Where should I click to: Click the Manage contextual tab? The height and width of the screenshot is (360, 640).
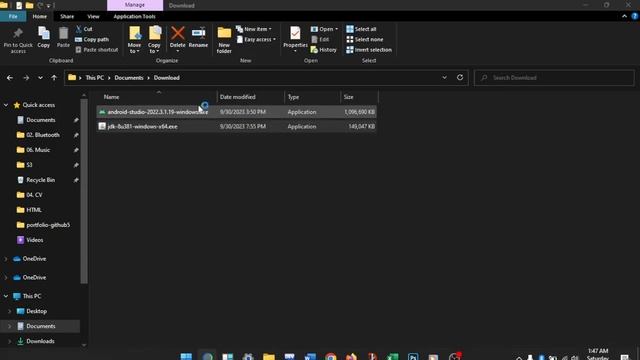pos(135,5)
